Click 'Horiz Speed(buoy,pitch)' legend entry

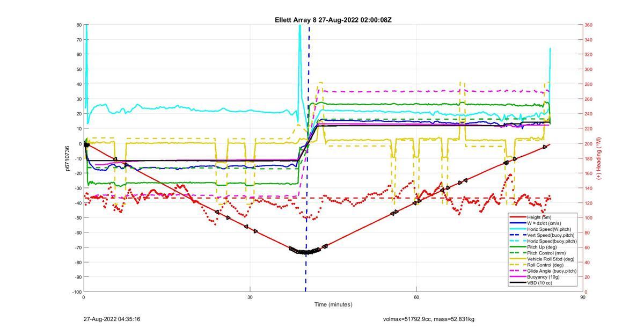tap(552, 241)
